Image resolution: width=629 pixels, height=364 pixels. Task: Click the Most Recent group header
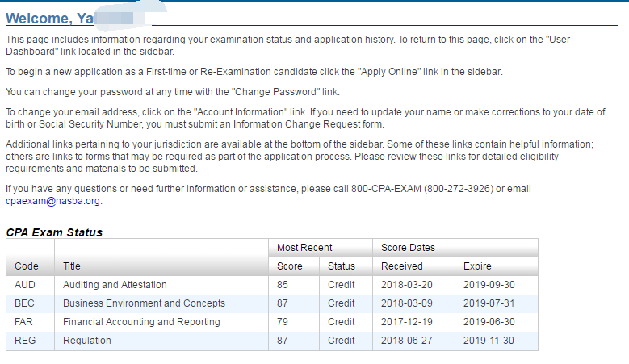304,247
